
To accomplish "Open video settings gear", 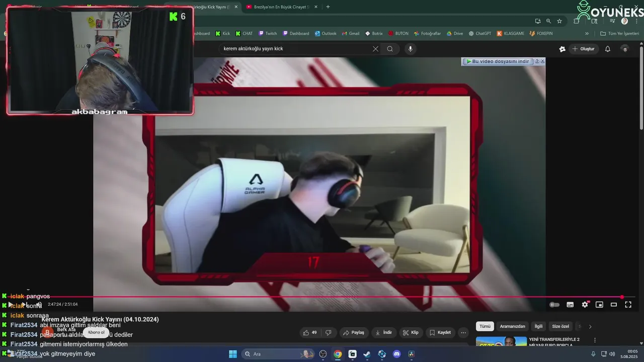I will coord(585,304).
